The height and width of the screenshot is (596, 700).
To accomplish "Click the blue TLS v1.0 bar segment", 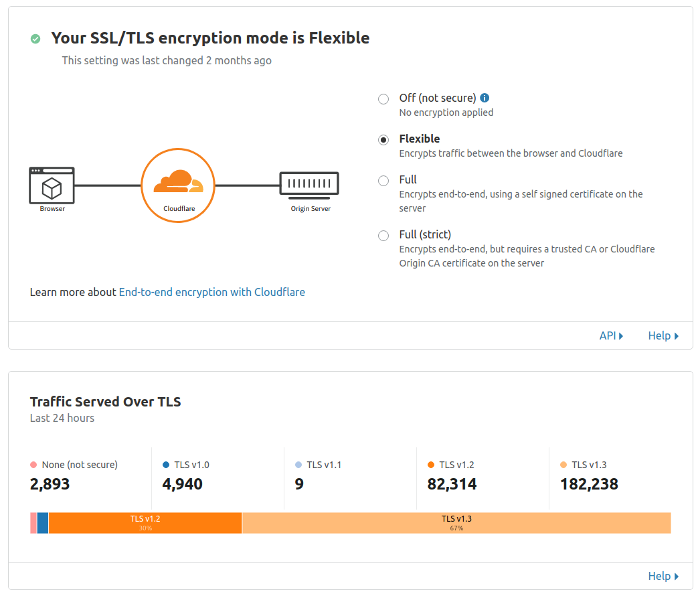I will coord(43,523).
